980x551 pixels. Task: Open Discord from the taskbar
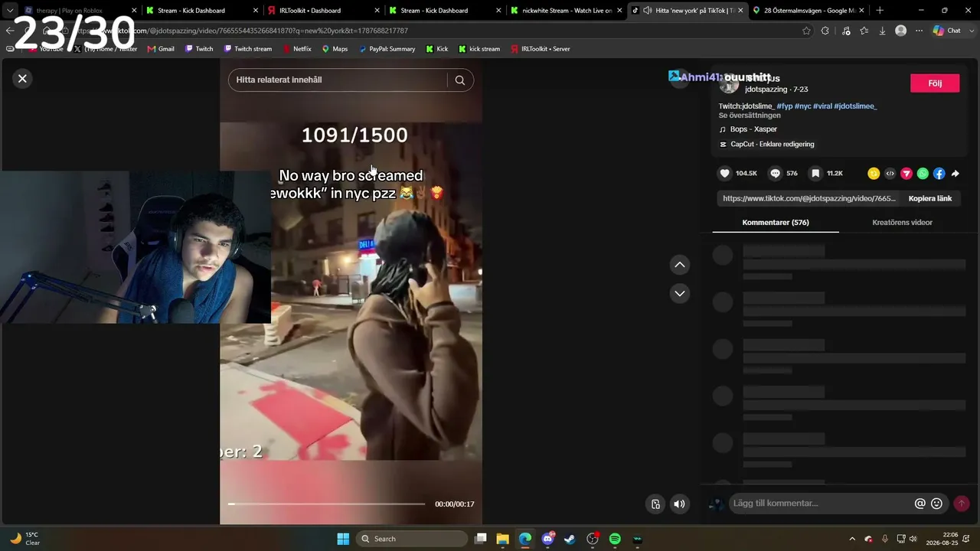tap(548, 539)
